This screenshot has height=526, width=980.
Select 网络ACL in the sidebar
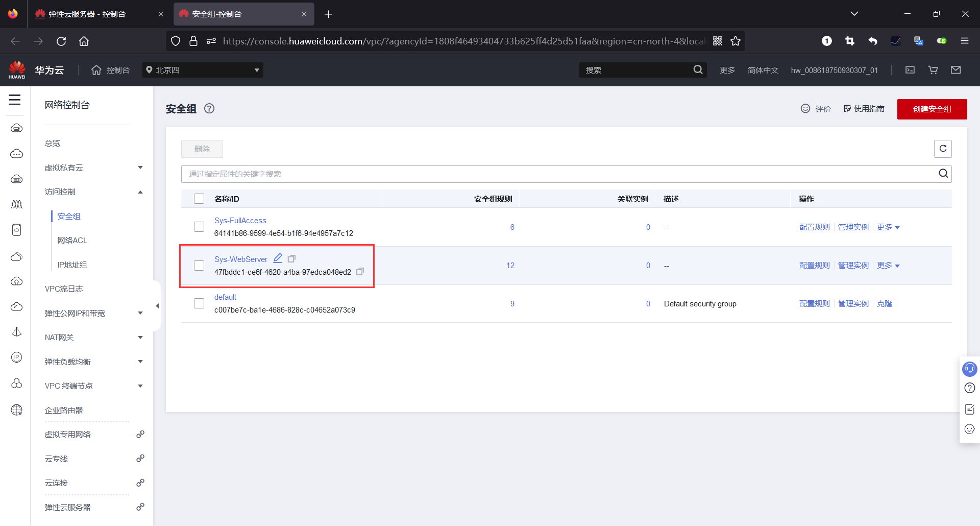point(72,240)
